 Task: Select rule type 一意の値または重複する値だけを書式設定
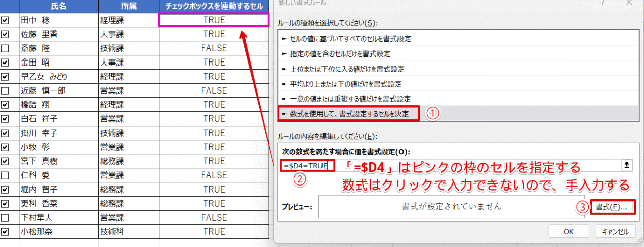tap(458, 99)
